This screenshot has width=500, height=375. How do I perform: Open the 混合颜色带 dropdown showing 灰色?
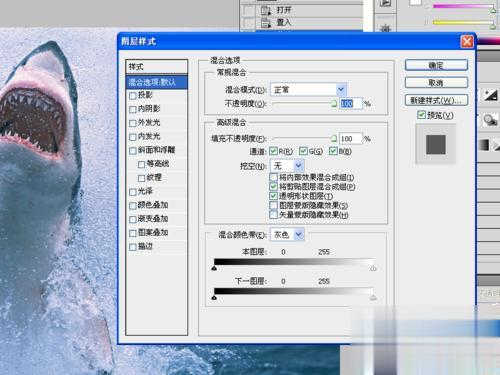[288, 235]
